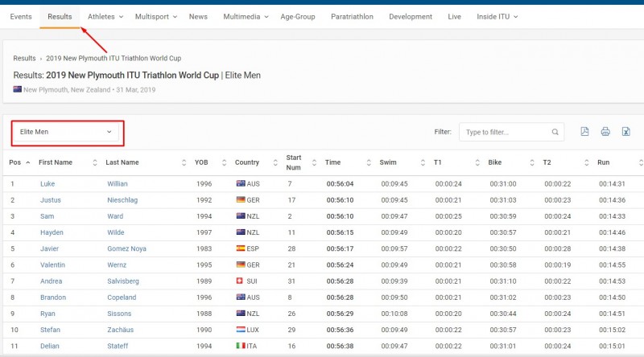Open Nieschlag last name link
The image size is (644, 357).
pyautogui.click(x=122, y=200)
